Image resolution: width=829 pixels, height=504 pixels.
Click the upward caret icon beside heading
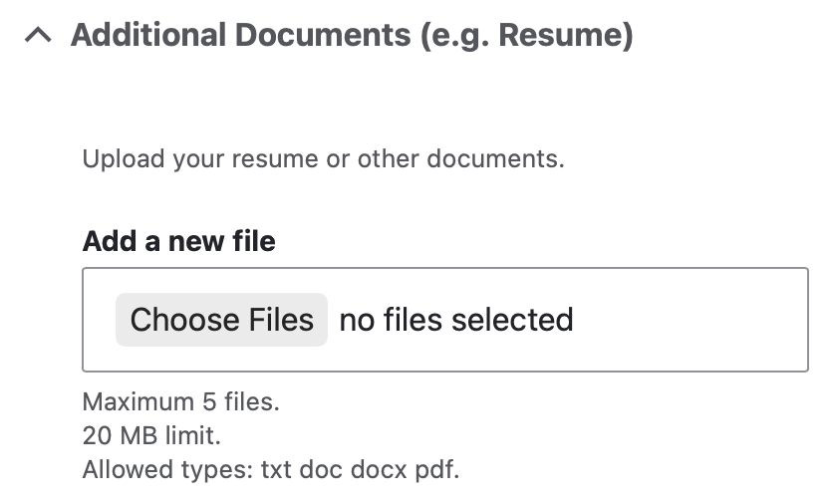coord(38,36)
